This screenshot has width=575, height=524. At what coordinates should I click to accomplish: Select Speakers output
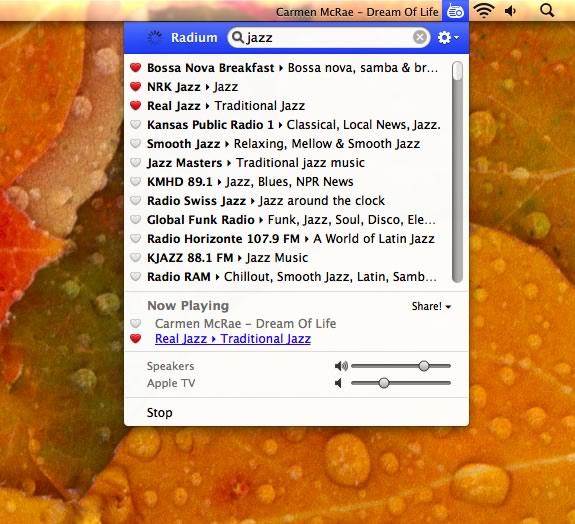(171, 366)
